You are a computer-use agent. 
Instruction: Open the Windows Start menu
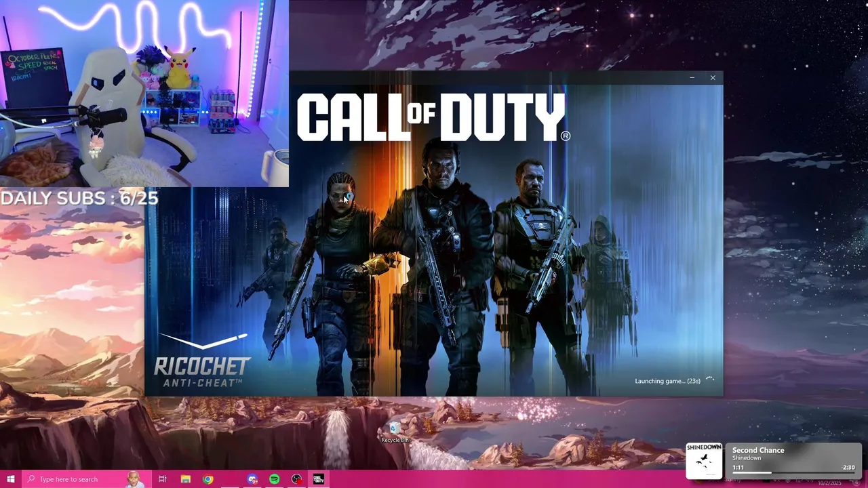coord(10,479)
